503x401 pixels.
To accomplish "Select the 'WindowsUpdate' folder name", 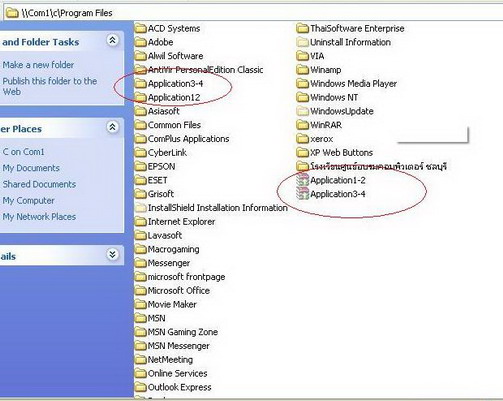I will (x=342, y=111).
